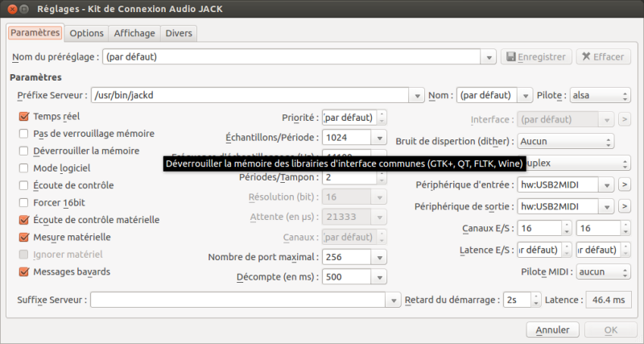644x344 pixels.
Task: Open the Préfixe Serveur dropdown arrow
Action: coord(417,96)
